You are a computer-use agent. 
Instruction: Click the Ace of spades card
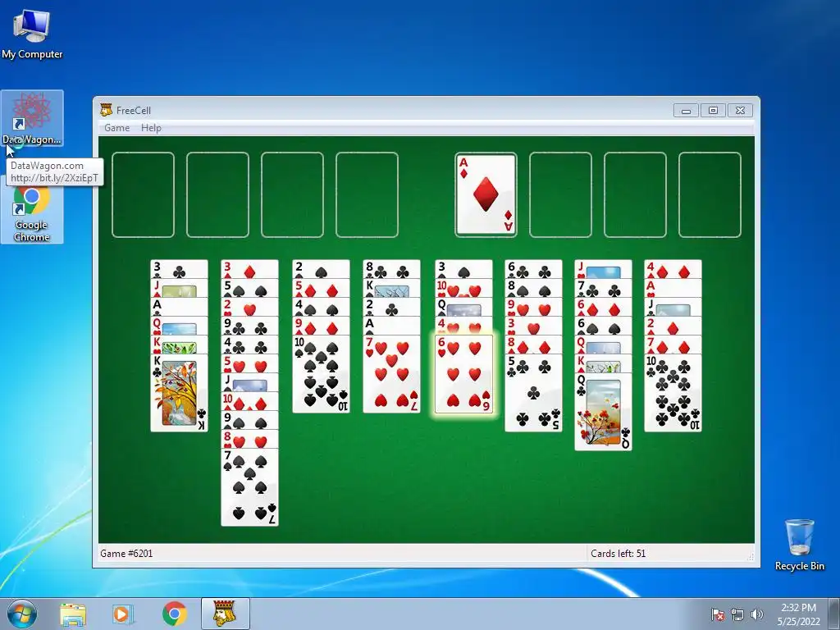coord(391,326)
